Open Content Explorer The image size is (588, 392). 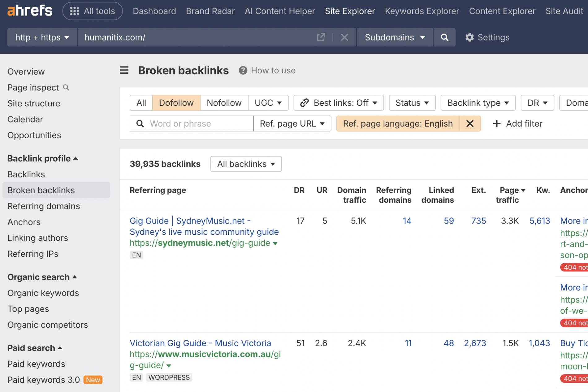[x=502, y=11]
